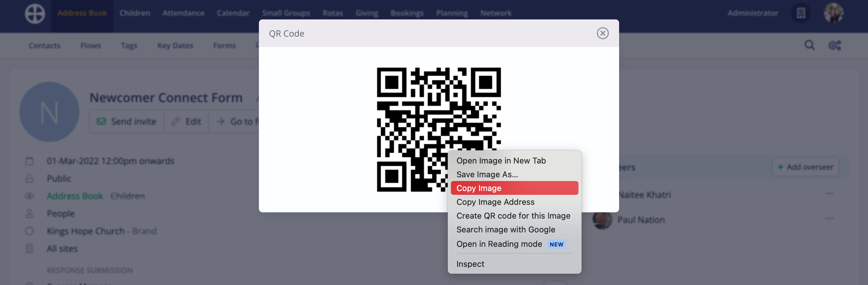Click the Edit button
Image resolution: width=868 pixels, height=285 pixels.
[186, 121]
